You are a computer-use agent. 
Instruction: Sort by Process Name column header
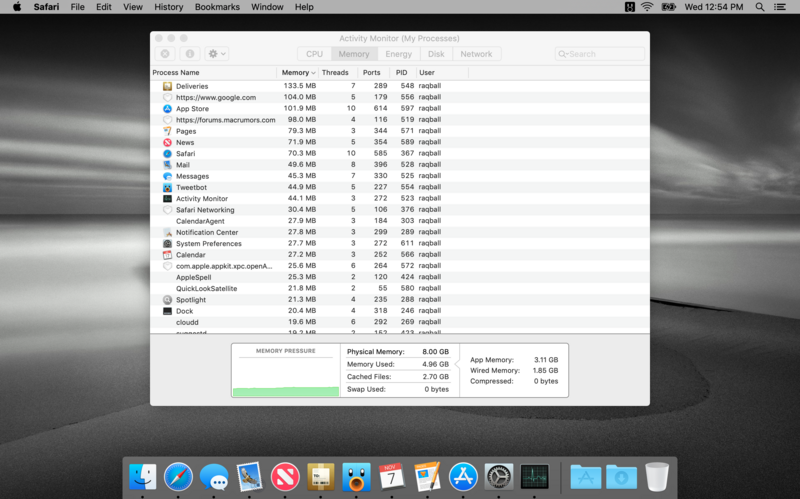coord(213,72)
